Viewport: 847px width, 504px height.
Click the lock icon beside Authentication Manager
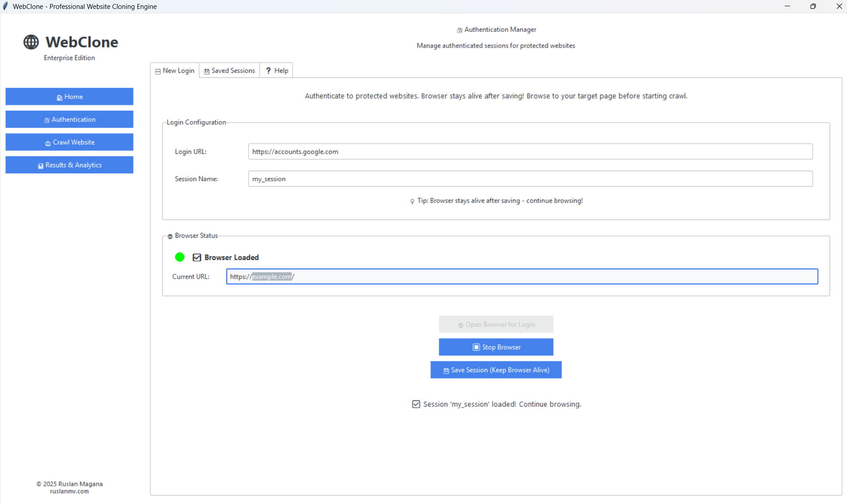tap(459, 30)
